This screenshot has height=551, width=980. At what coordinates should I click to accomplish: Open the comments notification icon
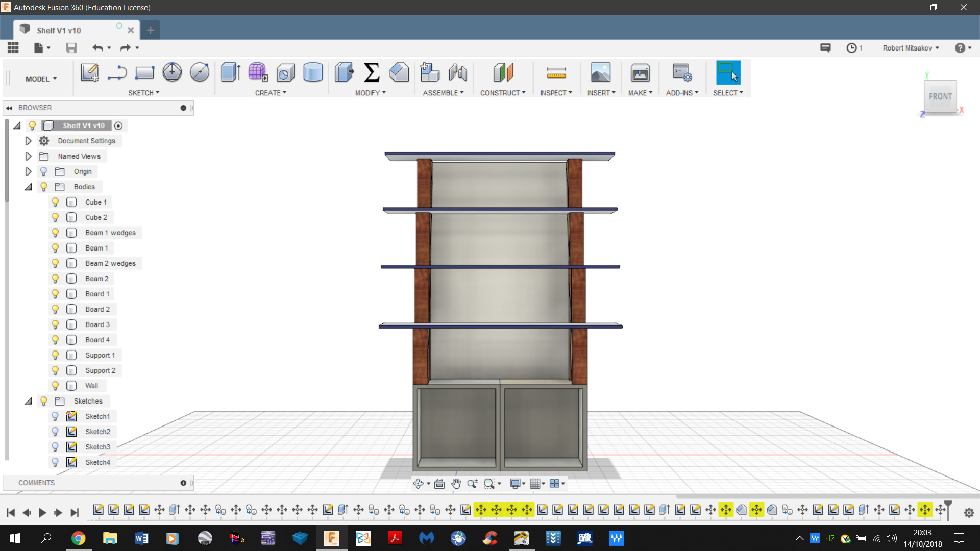click(825, 48)
